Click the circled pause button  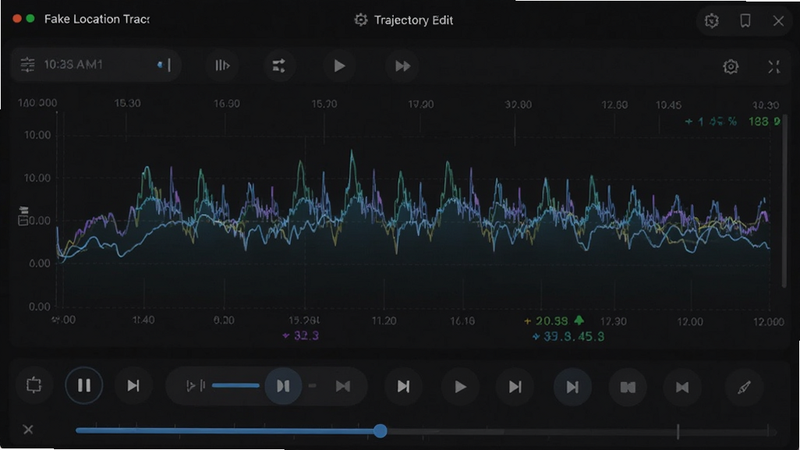[x=84, y=385]
